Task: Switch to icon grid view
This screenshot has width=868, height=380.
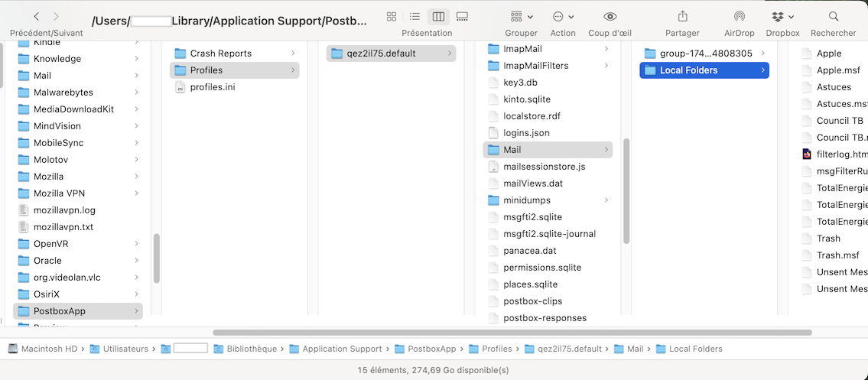Action: tap(392, 17)
